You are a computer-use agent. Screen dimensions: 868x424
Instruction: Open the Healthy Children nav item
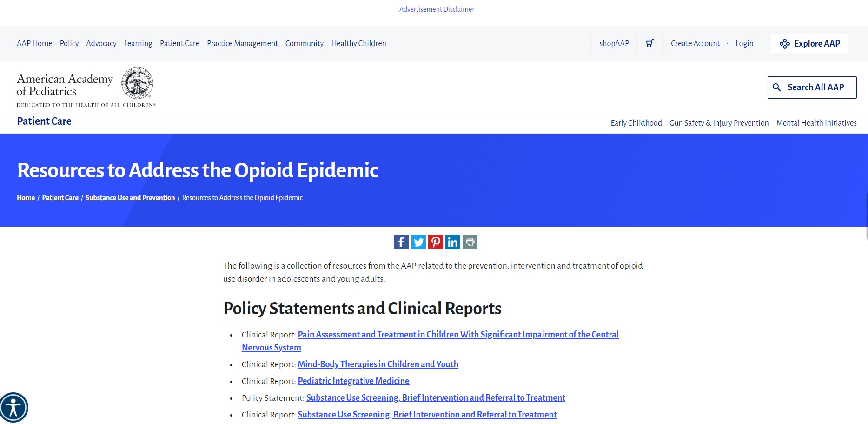(358, 43)
